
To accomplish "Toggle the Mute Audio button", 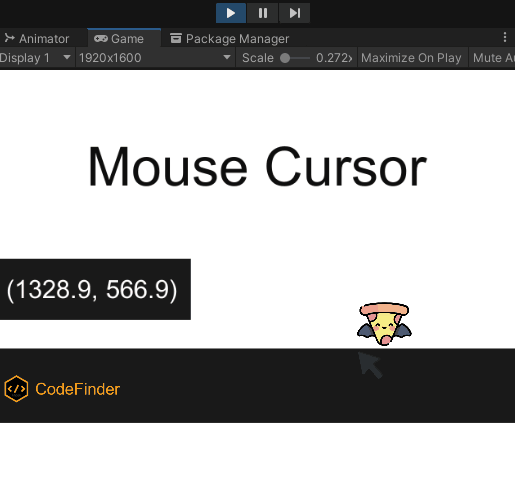I will 492,58.
